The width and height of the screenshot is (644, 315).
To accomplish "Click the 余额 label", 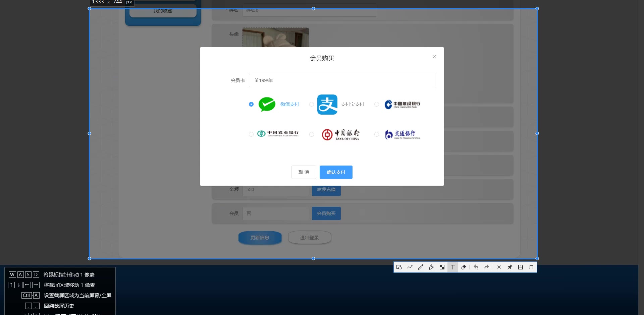I will (x=234, y=190).
